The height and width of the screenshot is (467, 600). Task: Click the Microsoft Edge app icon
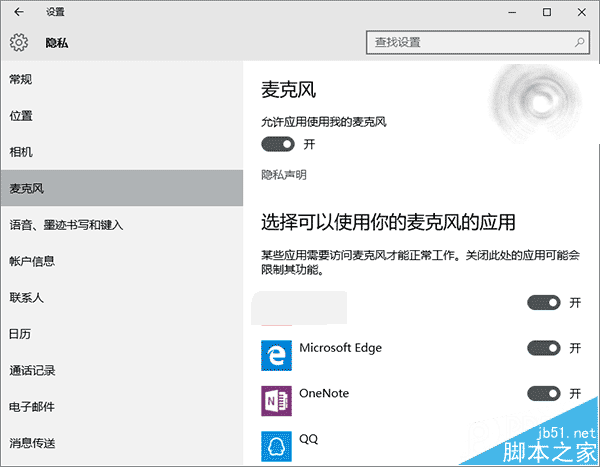point(276,355)
